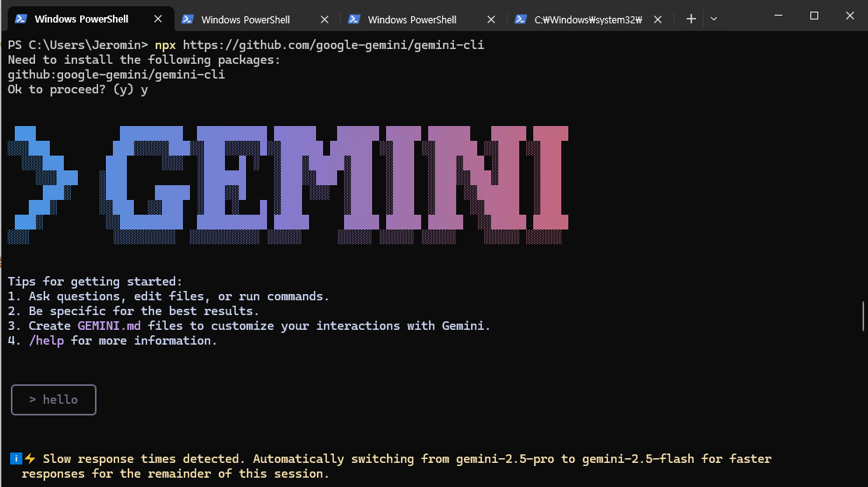This screenshot has height=487, width=868.
Task: Click PowerShell icon on system32 tab
Action: (521, 19)
